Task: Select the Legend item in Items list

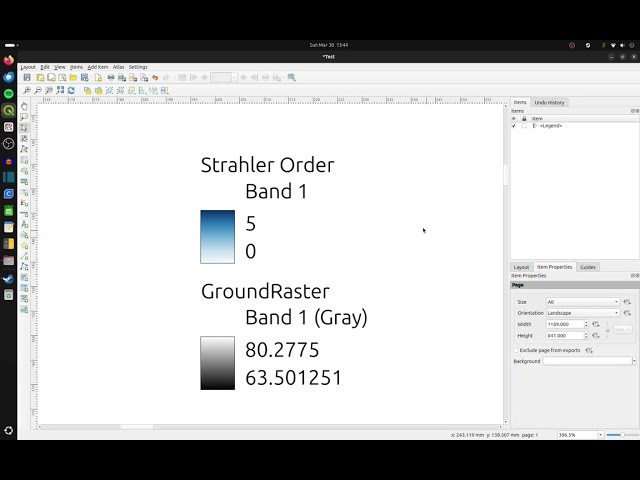Action: click(551, 126)
